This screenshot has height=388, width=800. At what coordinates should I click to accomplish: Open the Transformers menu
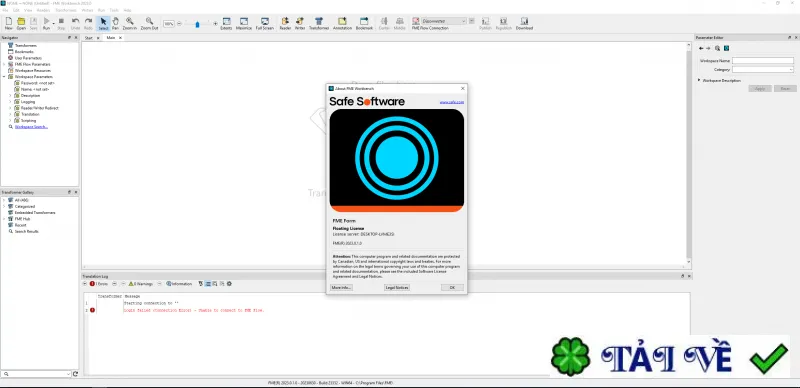point(65,10)
